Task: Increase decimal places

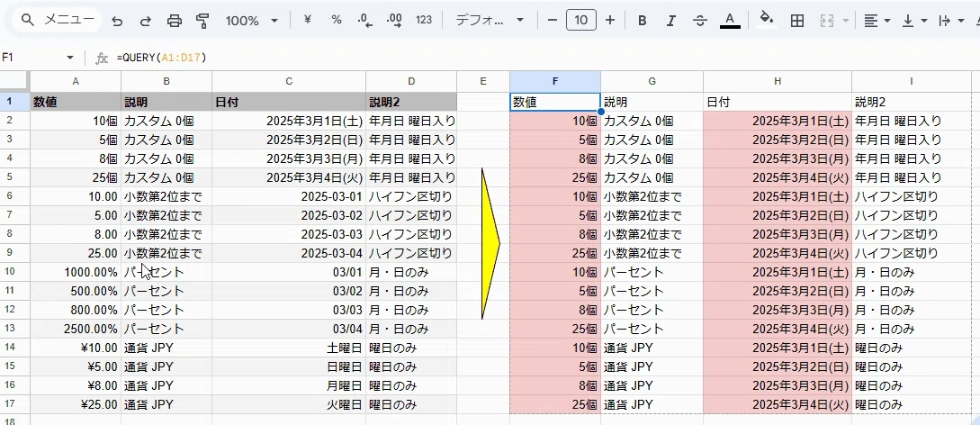Action: click(394, 20)
